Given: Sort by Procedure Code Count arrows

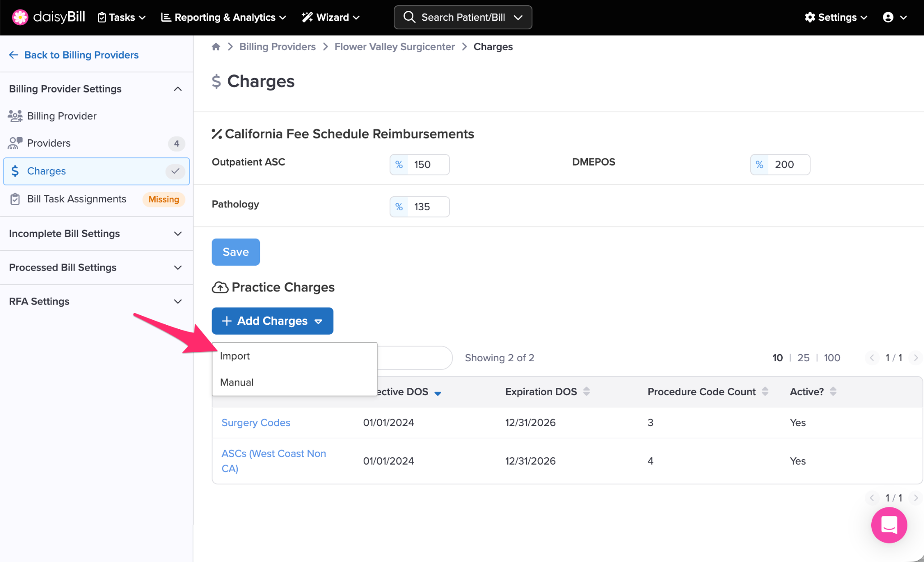Looking at the screenshot, I should tap(765, 392).
